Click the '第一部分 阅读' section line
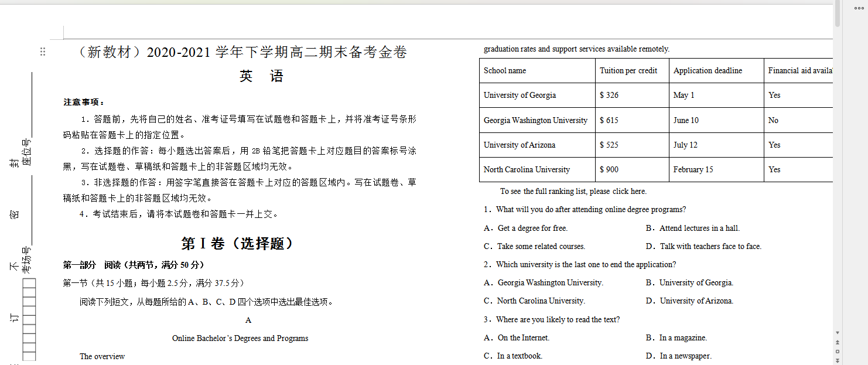868x365 pixels. [134, 265]
